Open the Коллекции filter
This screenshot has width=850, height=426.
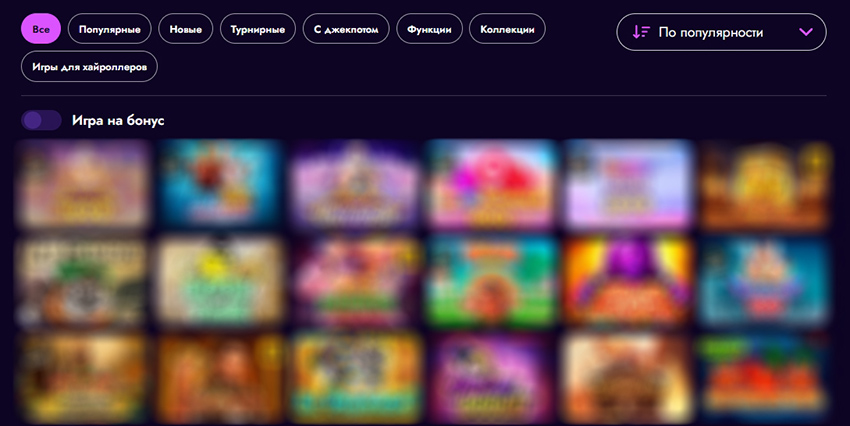507,29
